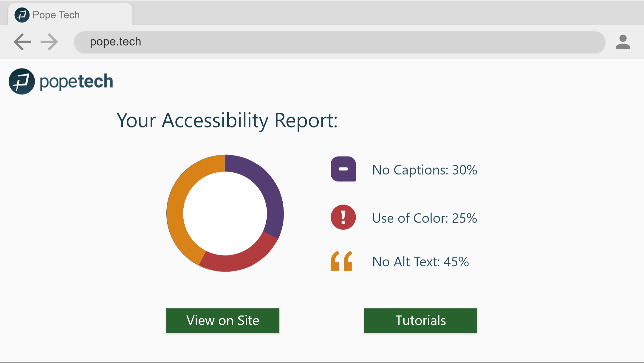Click the Use of Color: 25% label
The width and height of the screenshot is (644, 363).
point(425,218)
